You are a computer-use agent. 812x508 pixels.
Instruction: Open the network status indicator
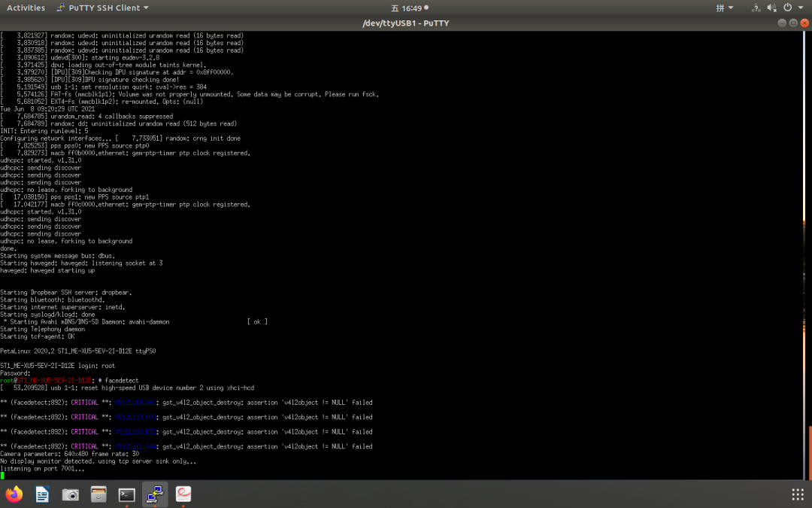(756, 8)
